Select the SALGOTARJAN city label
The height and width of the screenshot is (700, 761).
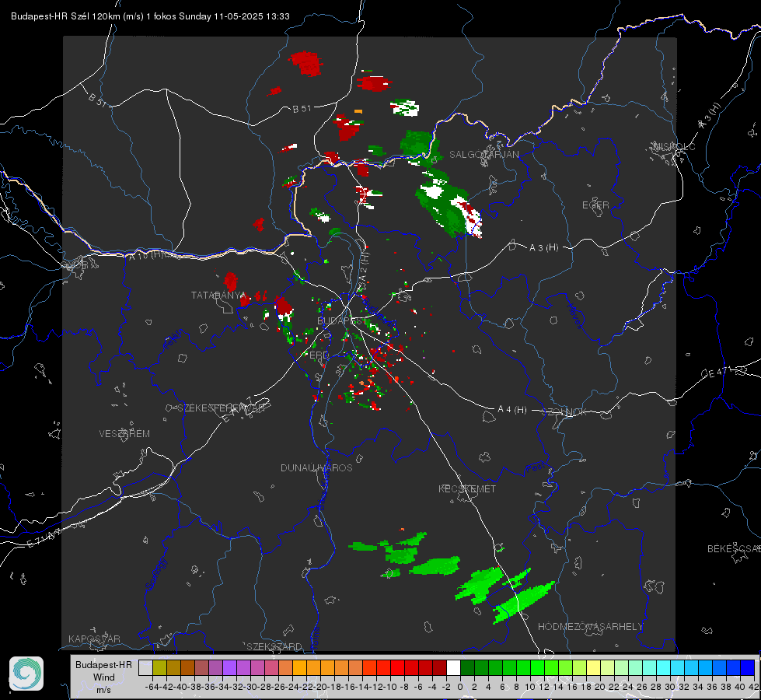point(483,155)
